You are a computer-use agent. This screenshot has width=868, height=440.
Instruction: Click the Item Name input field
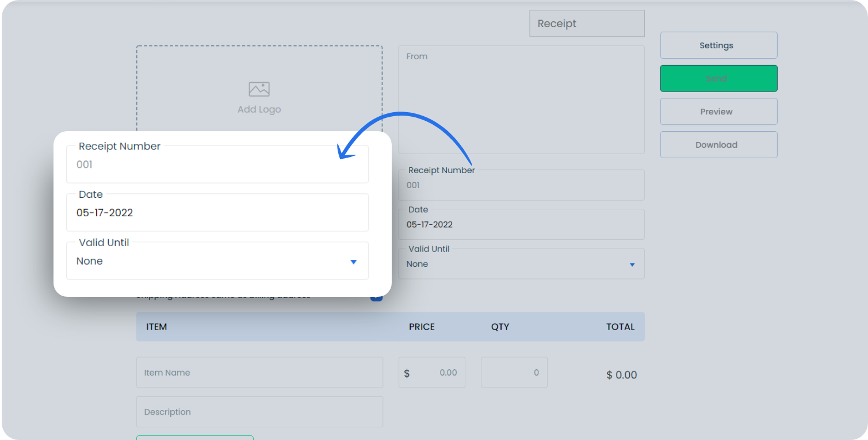(259, 372)
